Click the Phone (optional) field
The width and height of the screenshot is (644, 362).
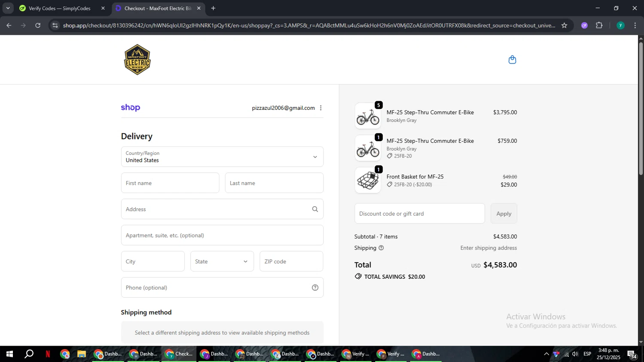click(x=222, y=288)
